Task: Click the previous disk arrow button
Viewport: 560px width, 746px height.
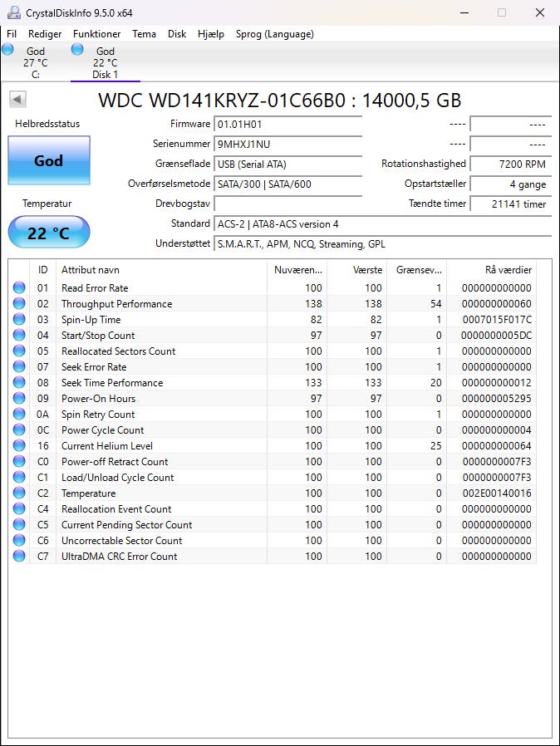Action: pos(17,100)
